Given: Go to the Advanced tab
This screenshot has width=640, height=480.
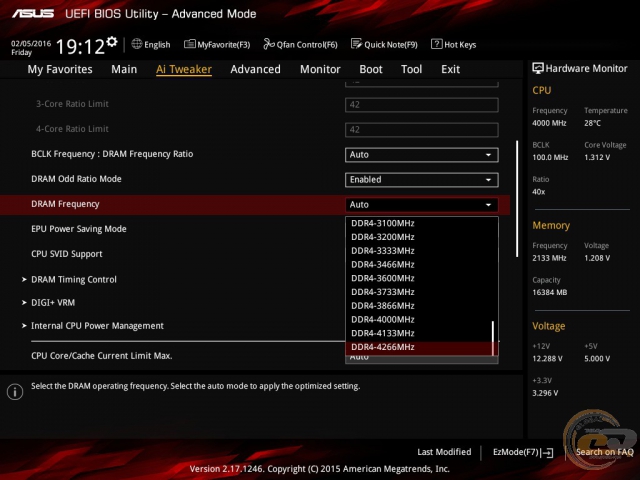Looking at the screenshot, I should point(256,69).
